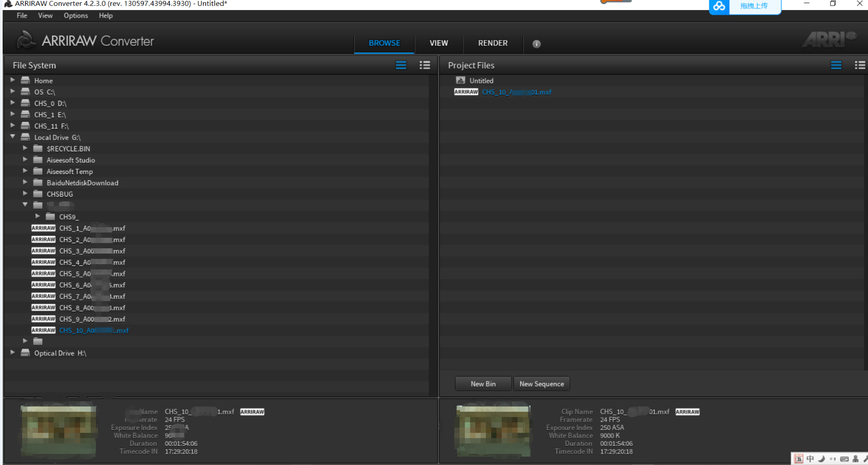This screenshot has width=868, height=465.
Task: Expand the CHS_0 D:\ drive node
Action: (x=13, y=103)
